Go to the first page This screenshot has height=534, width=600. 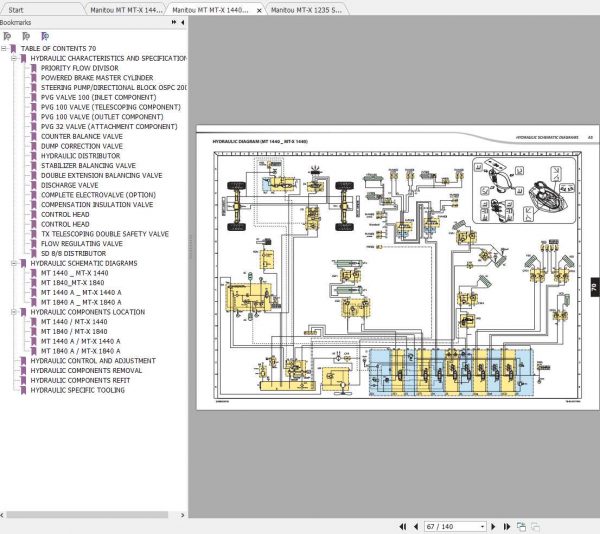403,527
